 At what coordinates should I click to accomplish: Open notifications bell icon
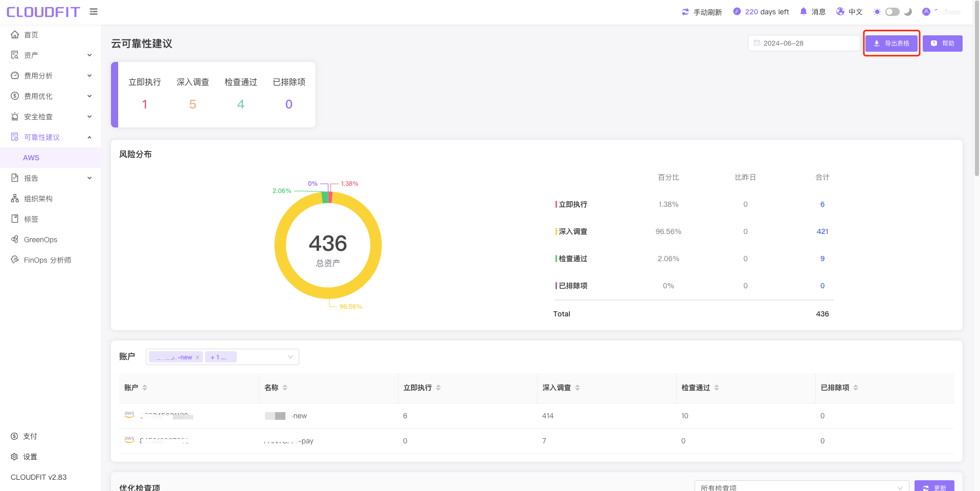(x=804, y=12)
